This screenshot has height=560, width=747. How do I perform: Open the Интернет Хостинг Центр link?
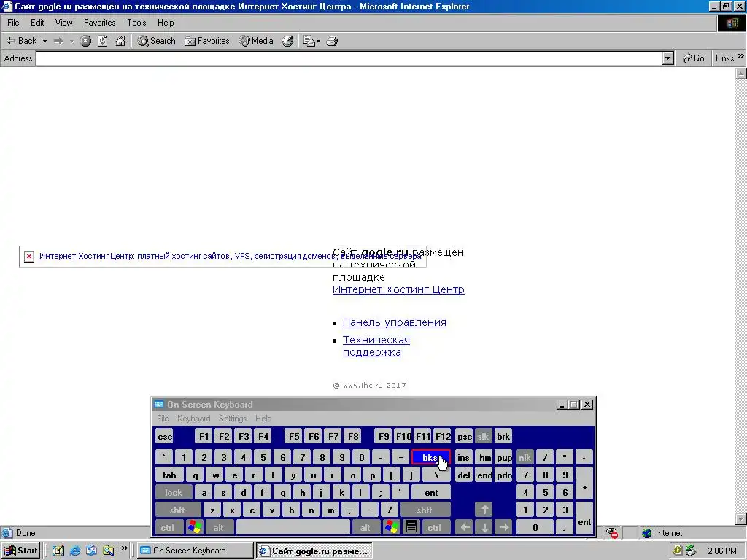(398, 289)
